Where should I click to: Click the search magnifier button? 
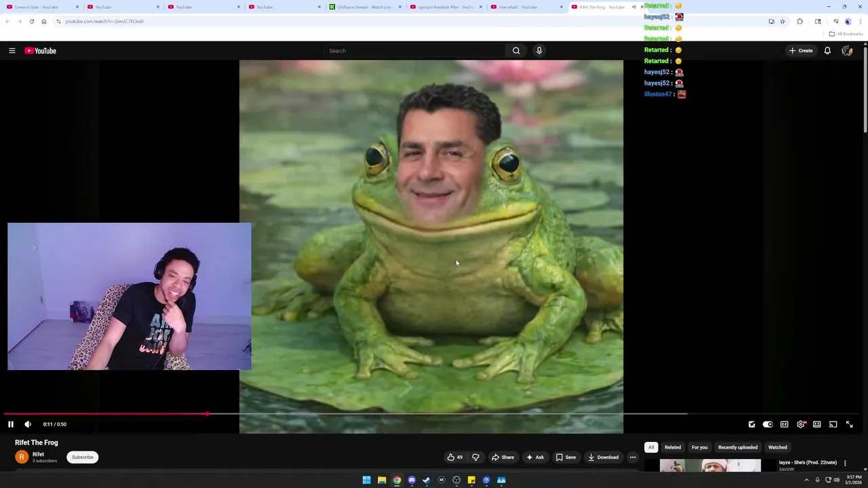(516, 51)
